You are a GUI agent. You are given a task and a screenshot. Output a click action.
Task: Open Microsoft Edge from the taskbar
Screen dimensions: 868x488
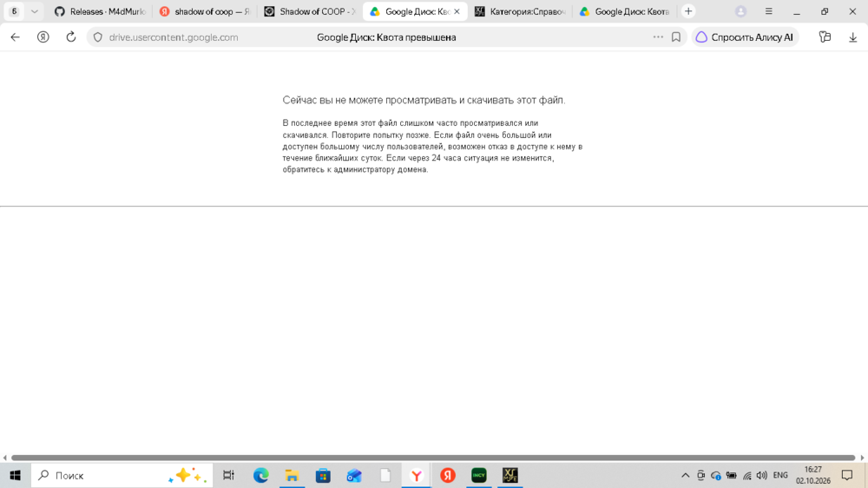point(260,475)
